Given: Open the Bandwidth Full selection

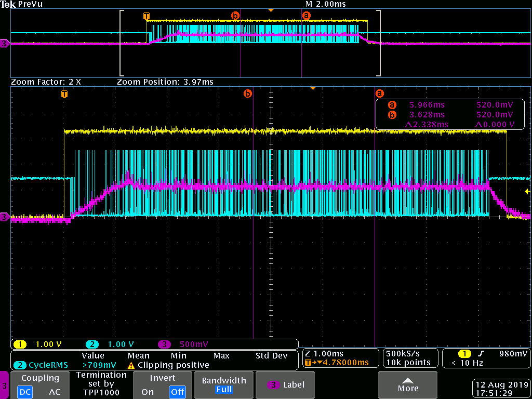Looking at the screenshot, I should coord(224,385).
